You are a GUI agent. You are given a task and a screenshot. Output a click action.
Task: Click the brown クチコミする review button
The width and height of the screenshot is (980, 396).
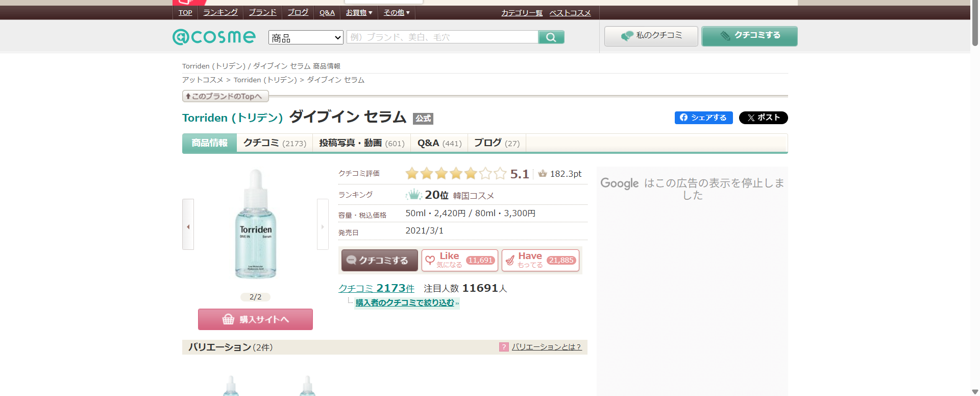coord(380,260)
